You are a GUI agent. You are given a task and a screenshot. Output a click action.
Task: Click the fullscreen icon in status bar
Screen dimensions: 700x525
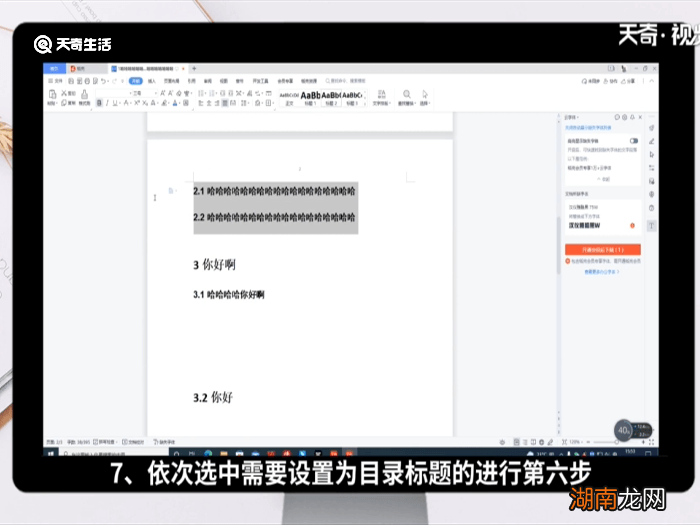click(651, 442)
